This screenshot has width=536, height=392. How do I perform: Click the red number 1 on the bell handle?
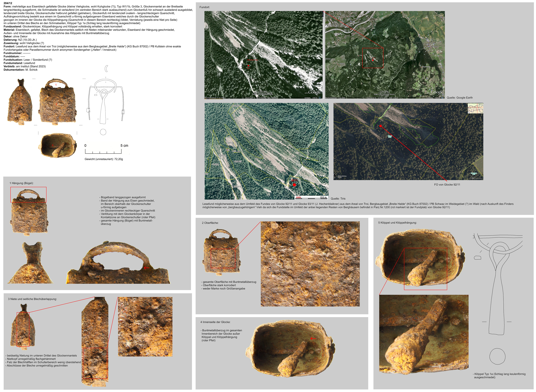[x=56, y=85]
